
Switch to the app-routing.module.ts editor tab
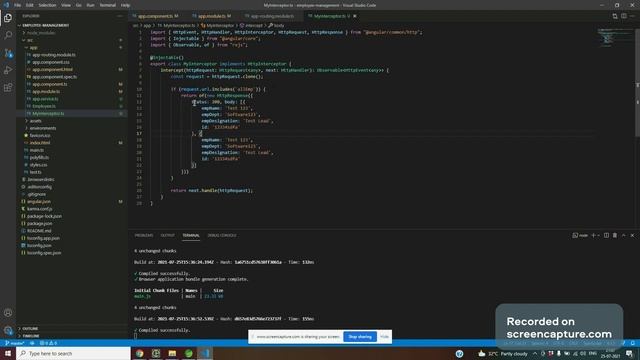click(271, 16)
